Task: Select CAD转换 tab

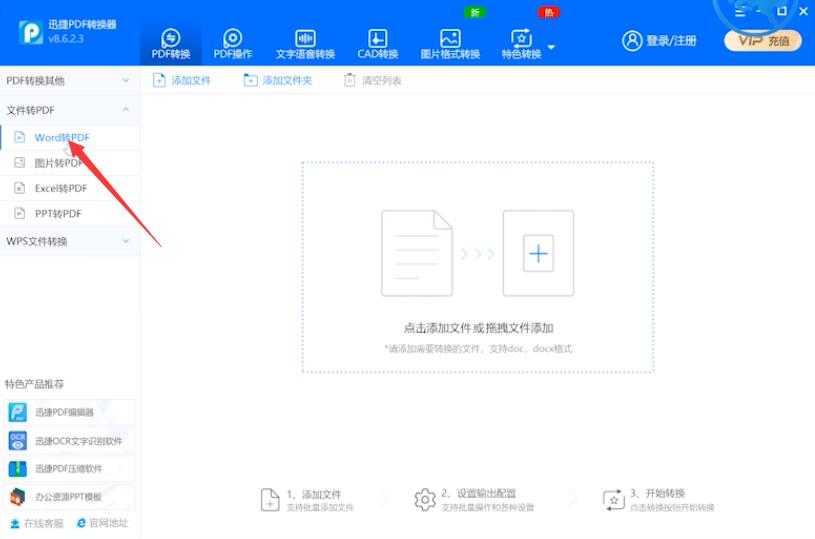Action: click(x=377, y=44)
